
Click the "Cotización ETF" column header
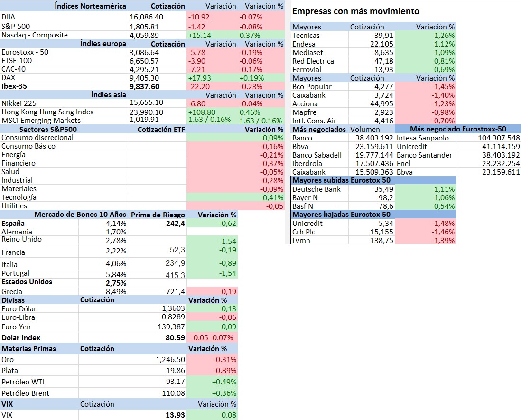pos(161,129)
